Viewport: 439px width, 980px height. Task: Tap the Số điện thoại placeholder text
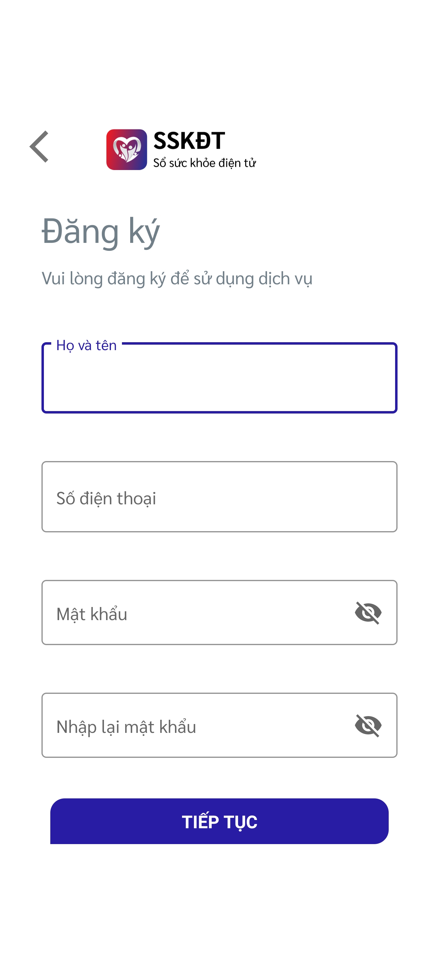coord(106,498)
